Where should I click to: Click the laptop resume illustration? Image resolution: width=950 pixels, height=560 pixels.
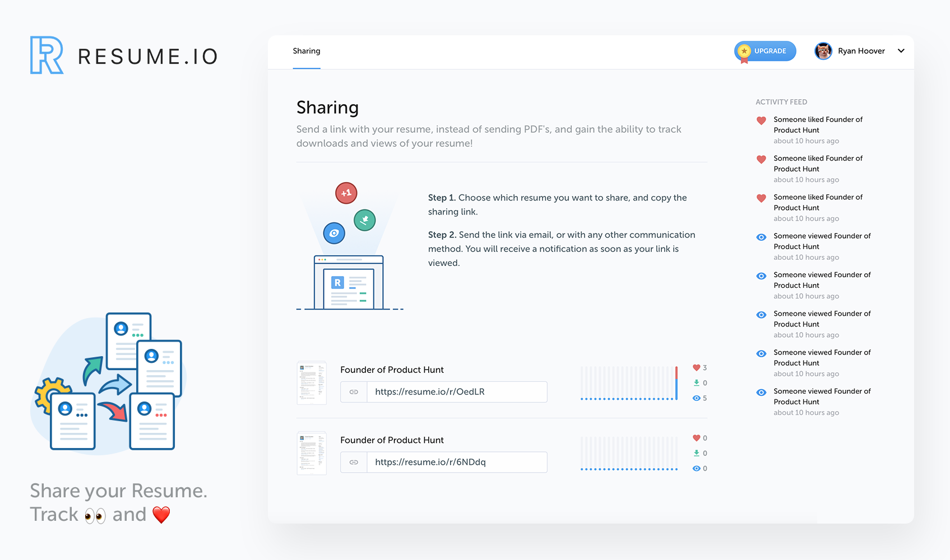[x=349, y=282]
